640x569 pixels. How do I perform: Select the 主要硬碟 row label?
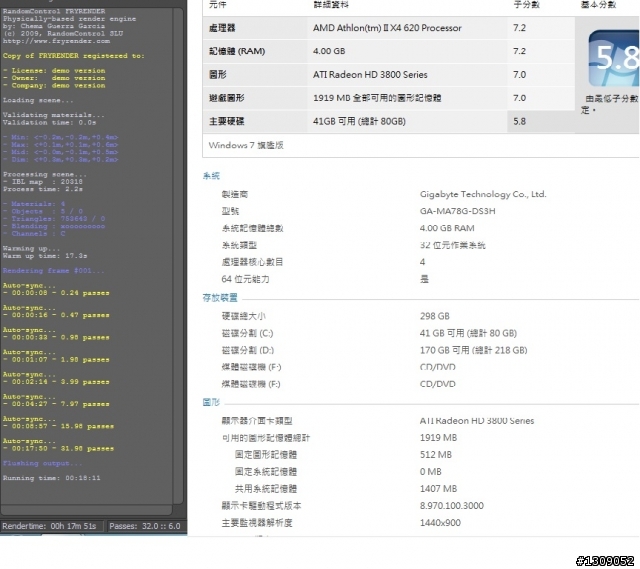coord(227,121)
